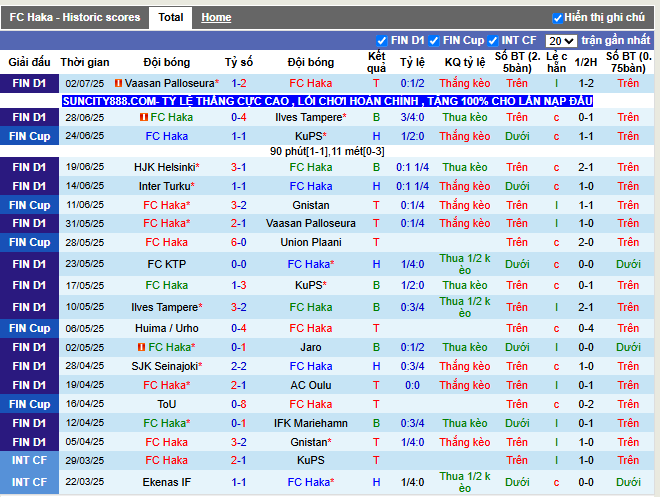Open ToU team link
The width and height of the screenshot is (660, 497).
pyautogui.click(x=167, y=404)
